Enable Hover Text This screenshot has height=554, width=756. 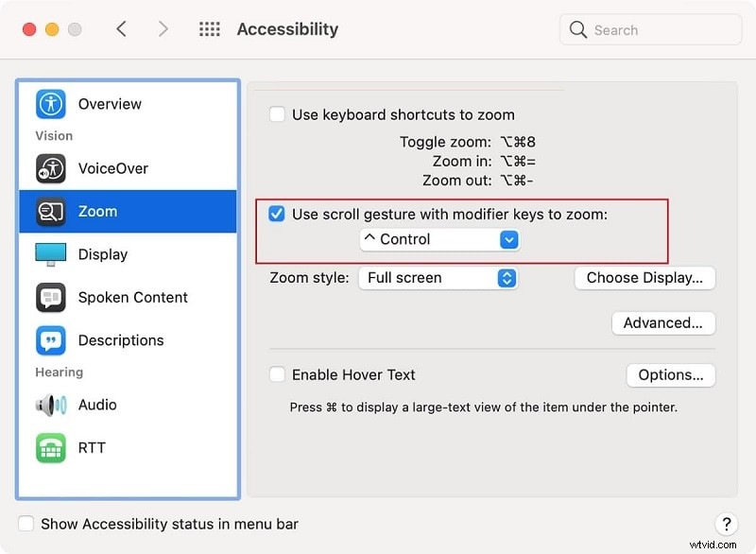(277, 374)
